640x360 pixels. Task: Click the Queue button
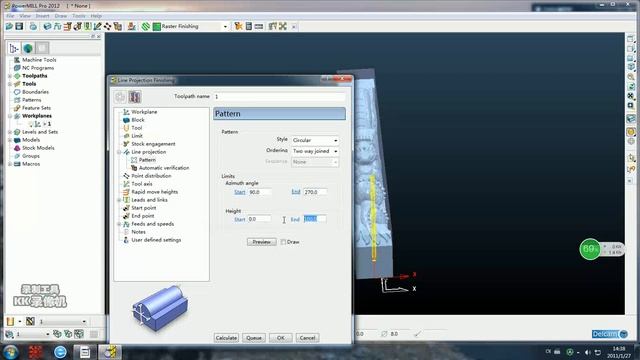click(x=254, y=338)
